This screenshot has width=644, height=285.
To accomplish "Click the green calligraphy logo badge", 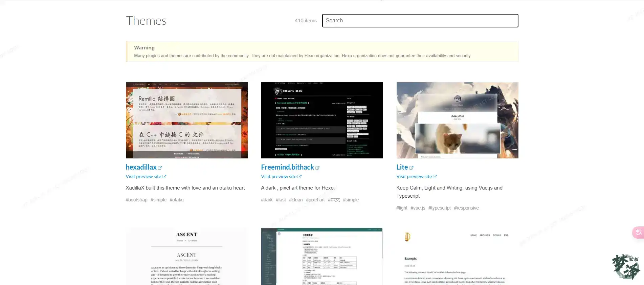I will 626,267.
